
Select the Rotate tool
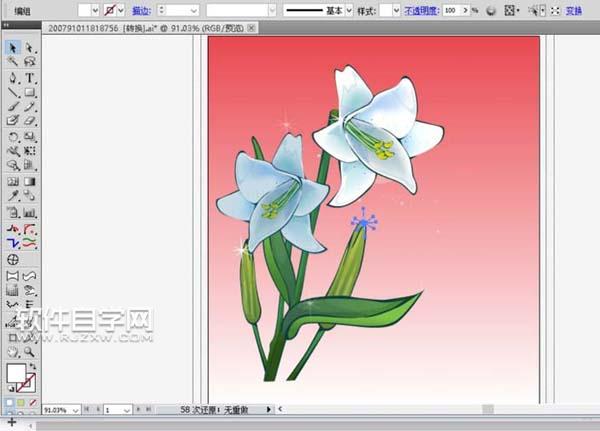point(13,135)
